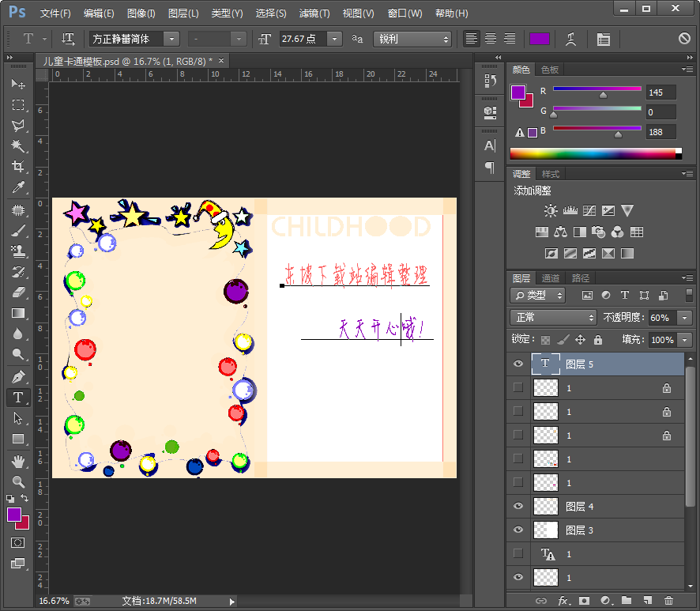700x611 pixels.
Task: Select the Crop tool
Action: tap(17, 167)
